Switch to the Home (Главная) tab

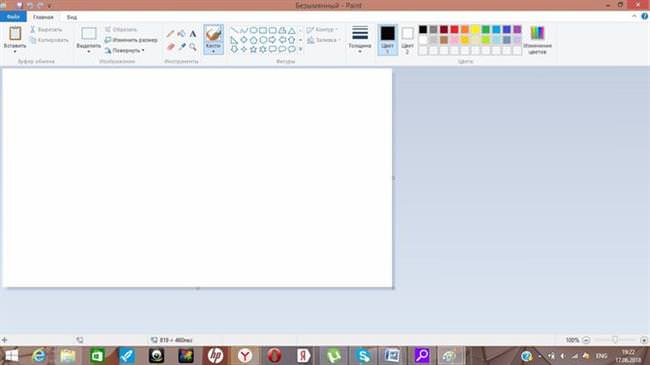43,17
